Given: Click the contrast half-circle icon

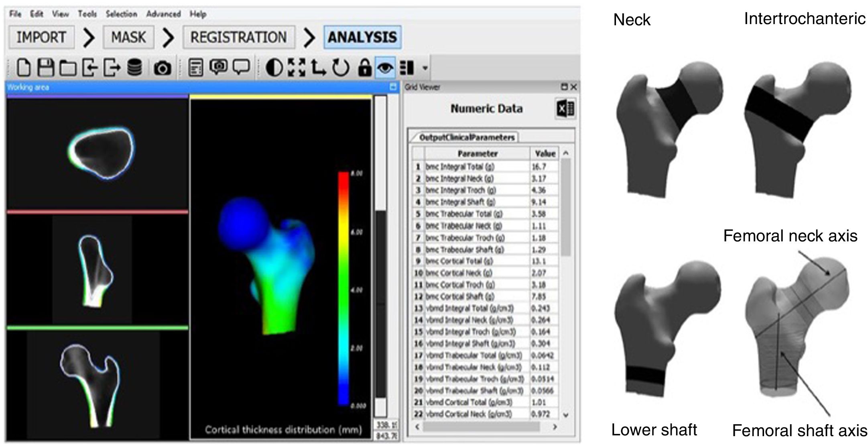Looking at the screenshot, I should [274, 67].
